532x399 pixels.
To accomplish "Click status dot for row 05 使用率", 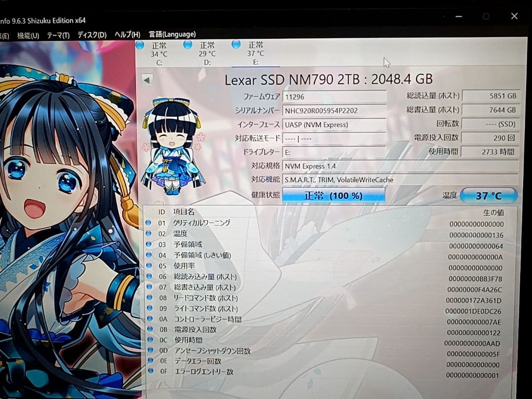I will [x=149, y=266].
